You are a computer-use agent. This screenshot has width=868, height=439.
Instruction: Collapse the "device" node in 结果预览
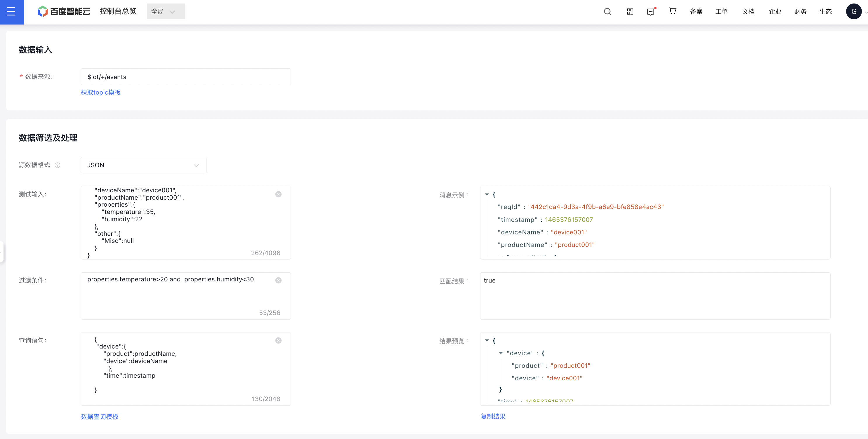coord(501,353)
